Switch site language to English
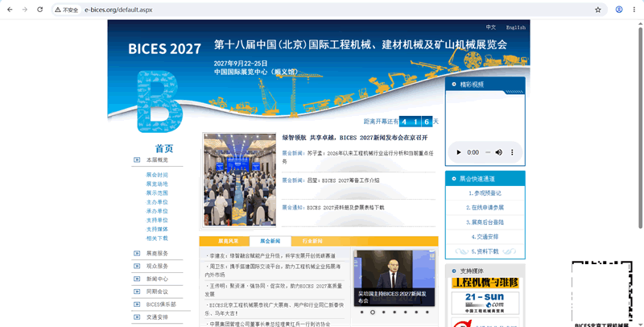The width and height of the screenshot is (644, 327). 515,27
